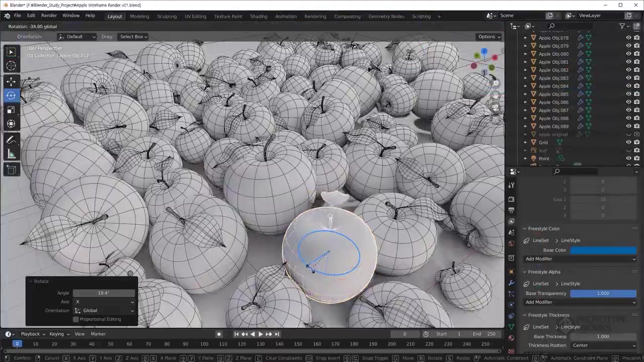Image resolution: width=644 pixels, height=362 pixels.
Task: Open the Render properties tab icon
Action: (512, 199)
